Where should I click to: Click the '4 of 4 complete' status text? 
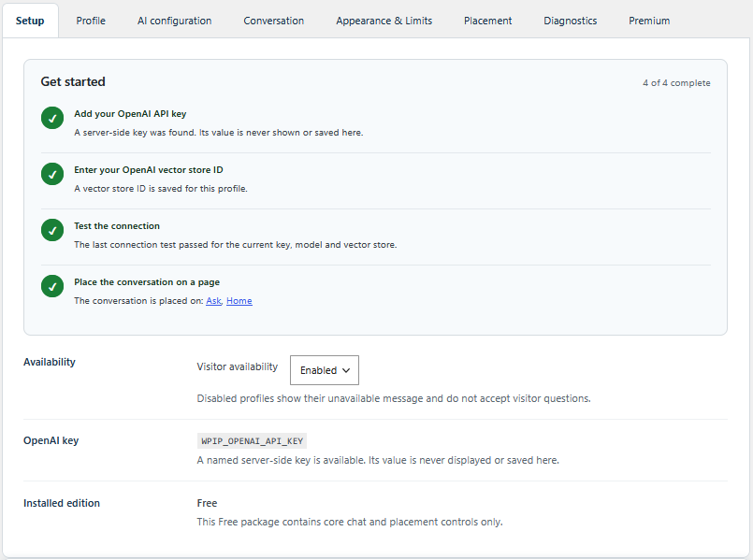pyautogui.click(x=676, y=83)
